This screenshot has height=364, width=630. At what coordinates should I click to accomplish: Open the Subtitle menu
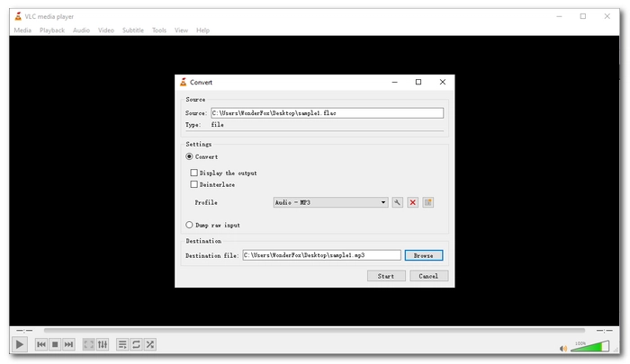click(133, 30)
